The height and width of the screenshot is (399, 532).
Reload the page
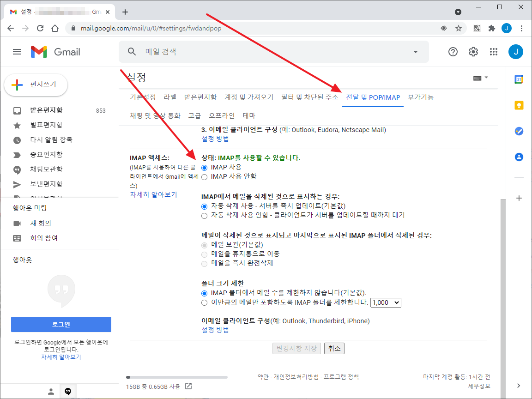tap(40, 28)
